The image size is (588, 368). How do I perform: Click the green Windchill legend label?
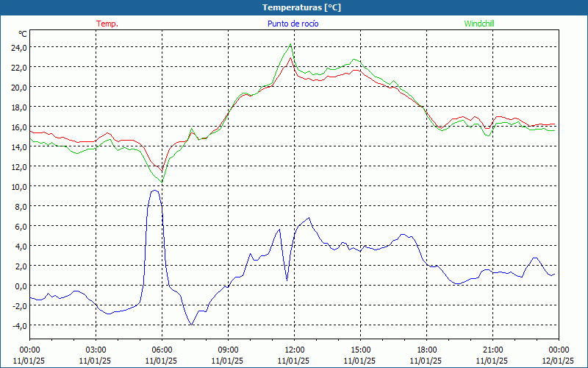point(479,24)
